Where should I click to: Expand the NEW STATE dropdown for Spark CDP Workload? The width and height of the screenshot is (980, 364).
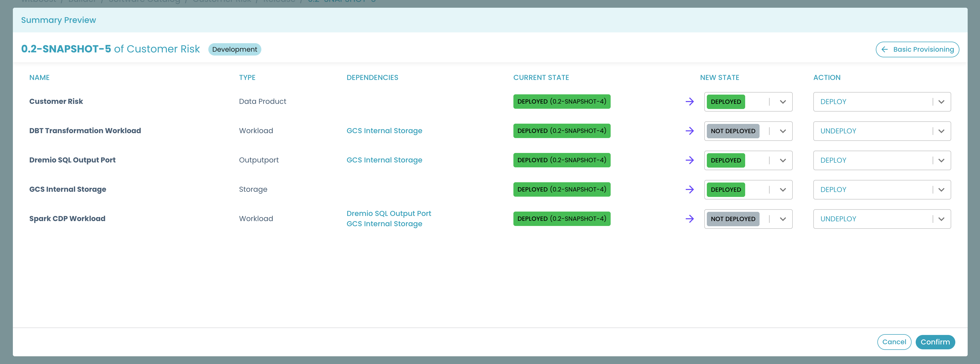pos(783,219)
